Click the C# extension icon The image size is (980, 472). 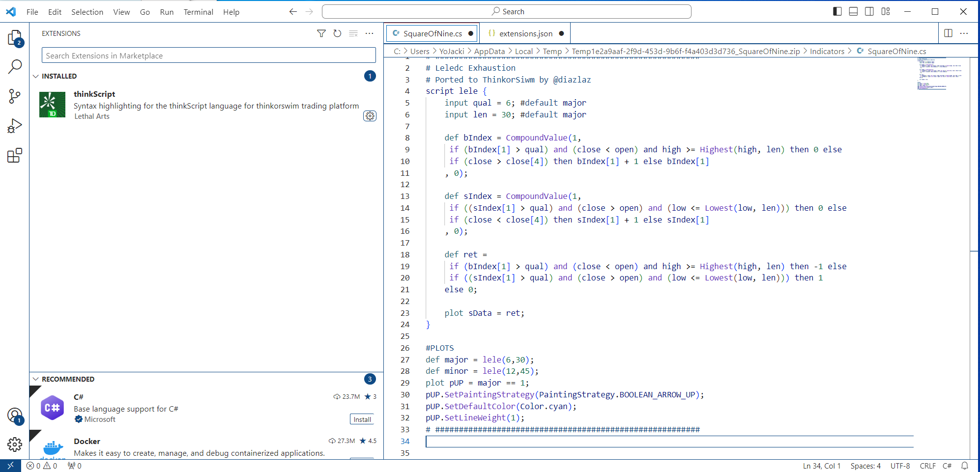click(x=52, y=408)
